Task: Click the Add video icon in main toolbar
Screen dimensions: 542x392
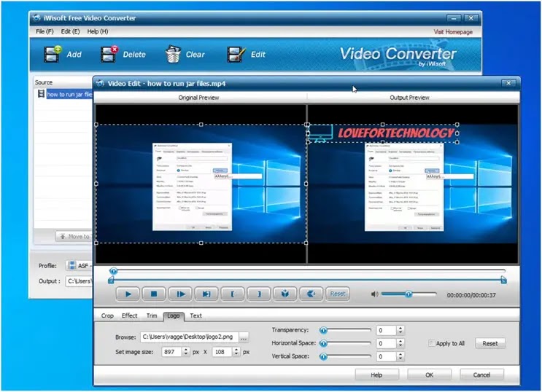Action: click(x=53, y=54)
